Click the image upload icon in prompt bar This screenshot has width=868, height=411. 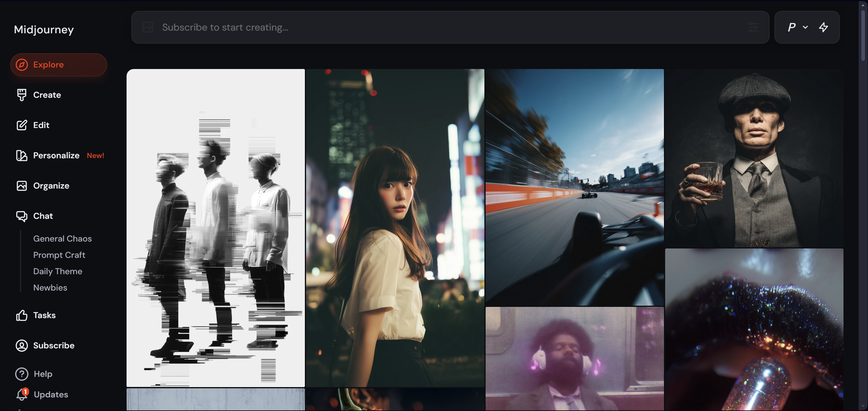(147, 27)
